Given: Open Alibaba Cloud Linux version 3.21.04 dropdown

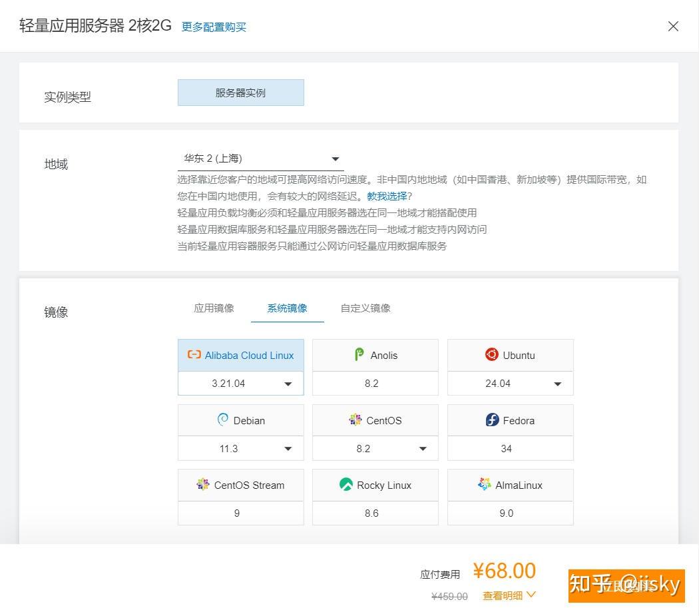Looking at the screenshot, I should [241, 384].
